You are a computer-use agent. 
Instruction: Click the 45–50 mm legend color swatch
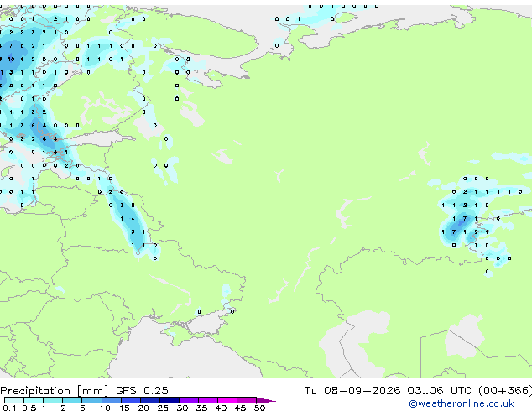coord(247,400)
